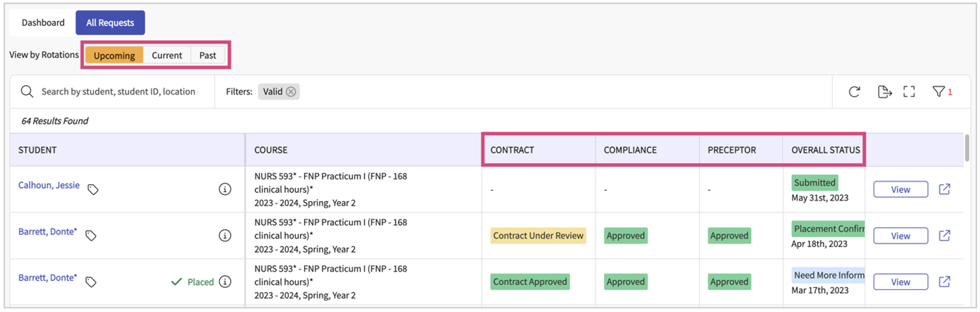Open the Calhoun, Jessie student link

[49, 185]
